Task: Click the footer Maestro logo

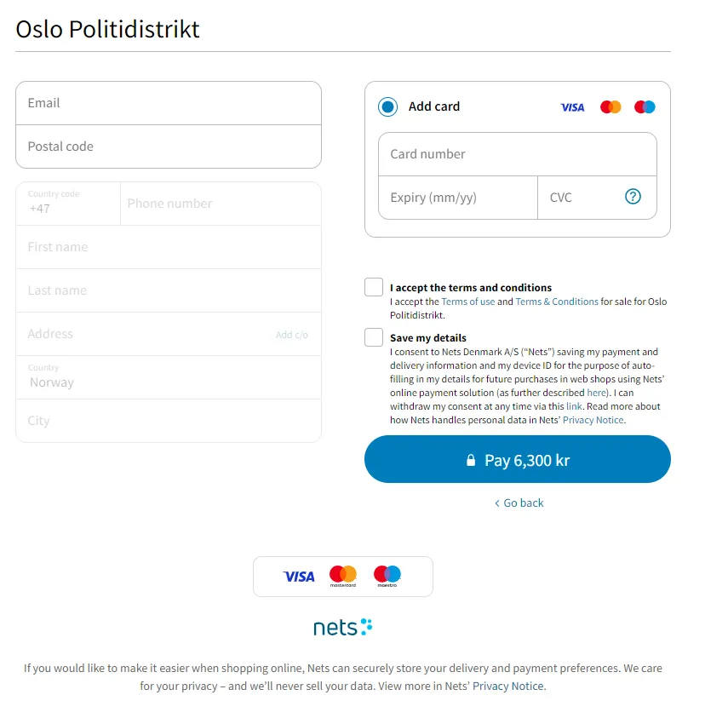Action: [387, 576]
